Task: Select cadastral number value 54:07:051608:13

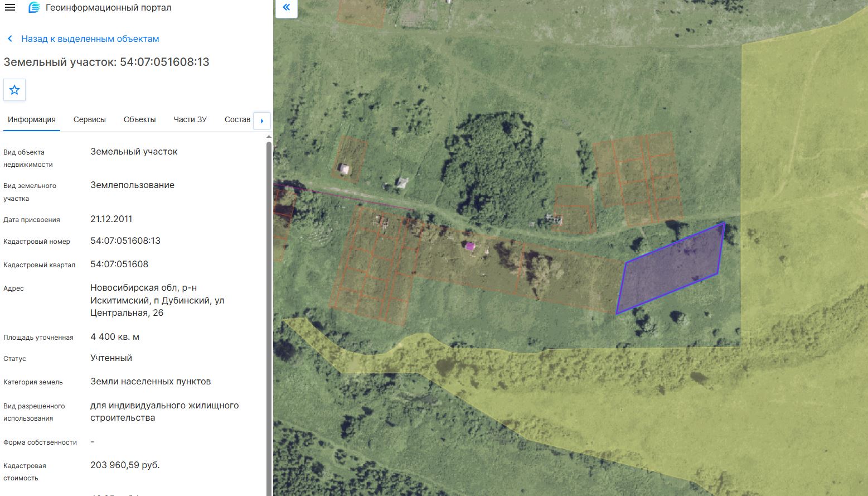Action: [125, 241]
